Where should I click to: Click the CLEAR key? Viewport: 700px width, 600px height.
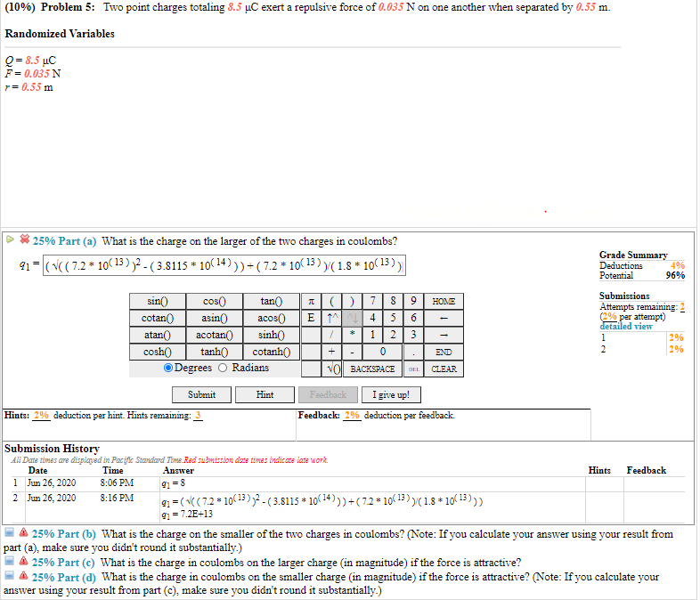pos(444,369)
